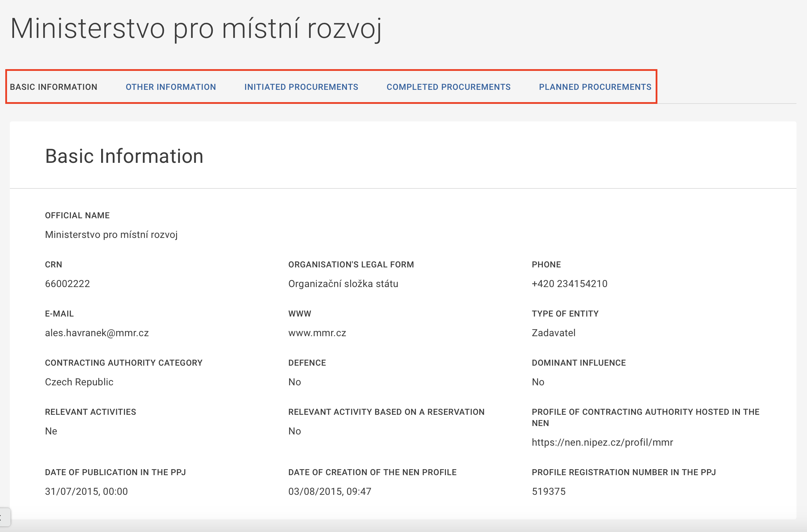Viewport: 807px width, 532px height.
Task: Click the PPJ publication date 31/07/2015
Action: (x=86, y=491)
